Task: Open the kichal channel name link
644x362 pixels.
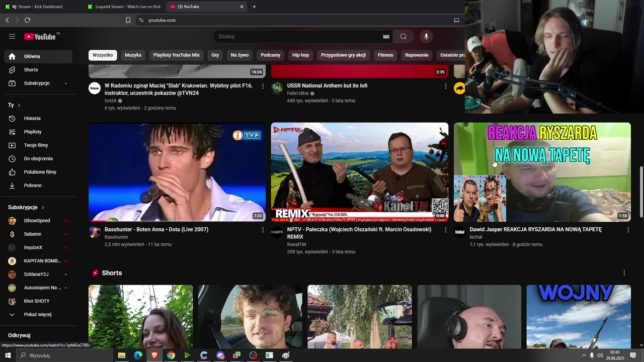Action: (x=476, y=237)
